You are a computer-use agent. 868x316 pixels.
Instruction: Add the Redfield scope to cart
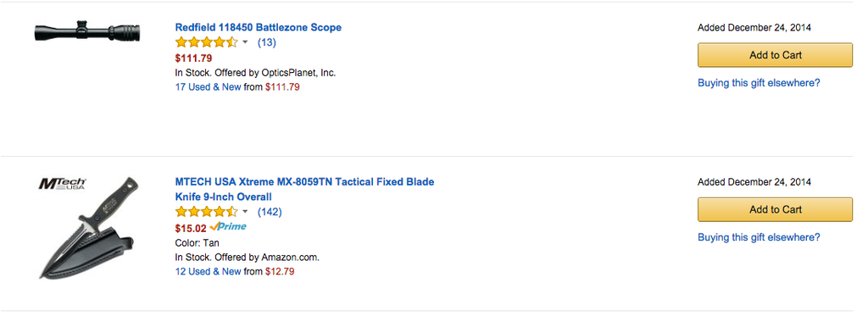775,55
